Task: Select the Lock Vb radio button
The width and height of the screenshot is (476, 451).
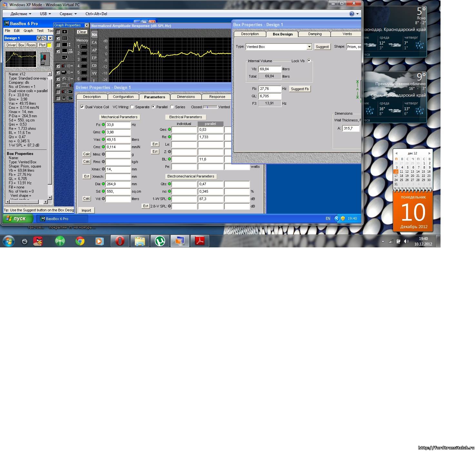Action: [309, 61]
